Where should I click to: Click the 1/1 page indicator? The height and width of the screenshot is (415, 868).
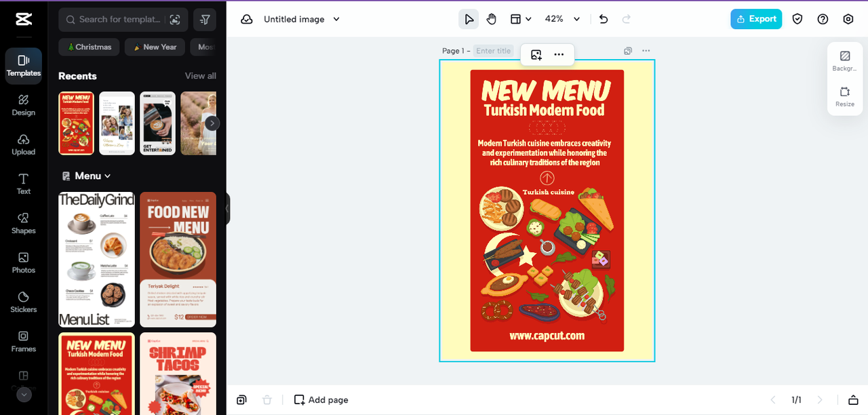(796, 400)
